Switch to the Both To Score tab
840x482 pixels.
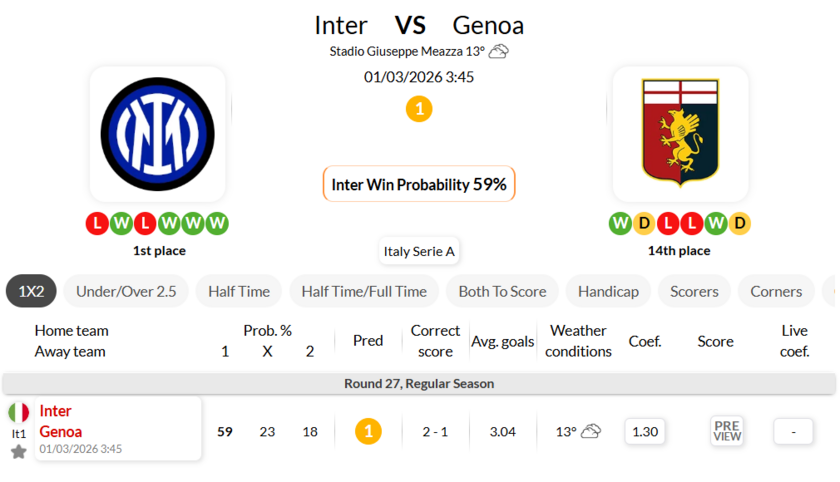(x=502, y=291)
